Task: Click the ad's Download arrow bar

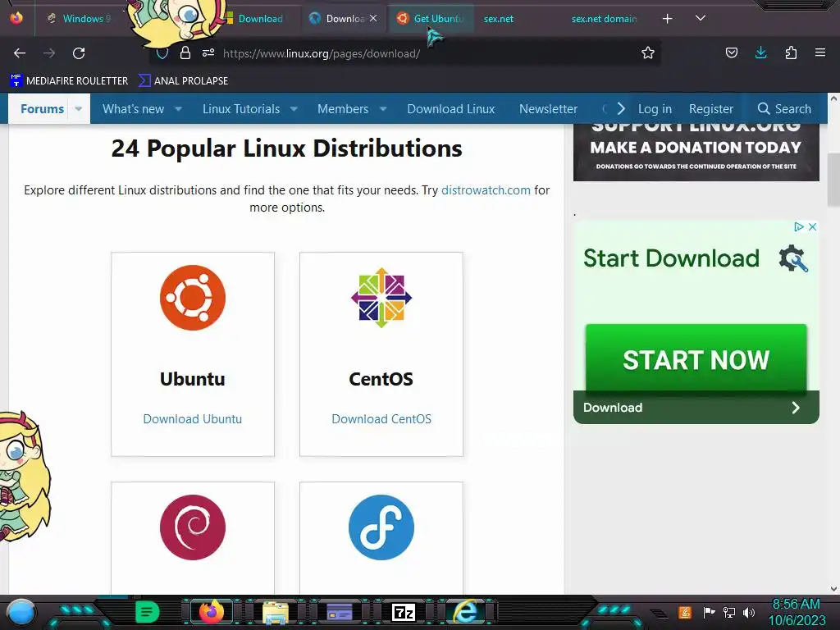Action: click(696, 408)
